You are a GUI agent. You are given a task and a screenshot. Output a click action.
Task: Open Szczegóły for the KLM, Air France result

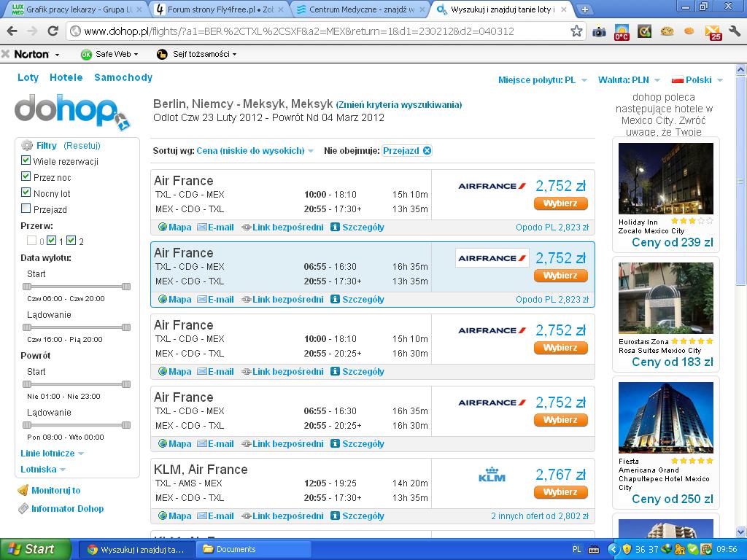pyautogui.click(x=357, y=516)
